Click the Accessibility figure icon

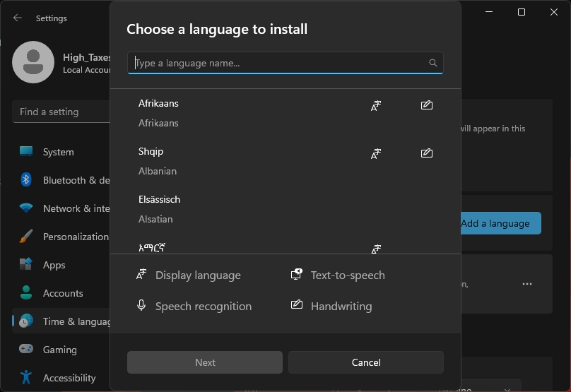(x=26, y=378)
